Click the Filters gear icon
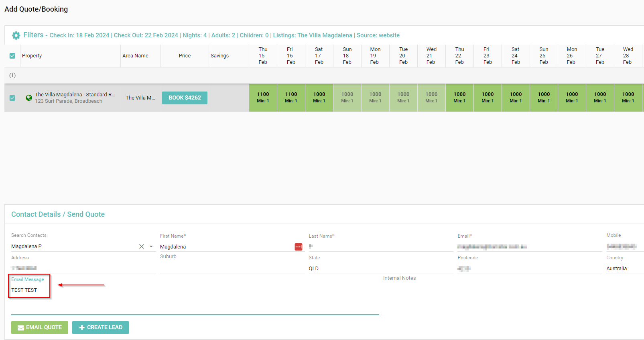The height and width of the screenshot is (340, 644). 16,35
